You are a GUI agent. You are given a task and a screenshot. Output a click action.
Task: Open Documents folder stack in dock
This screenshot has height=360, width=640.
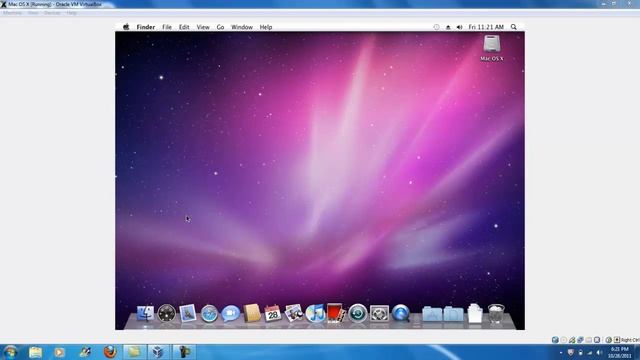[453, 313]
